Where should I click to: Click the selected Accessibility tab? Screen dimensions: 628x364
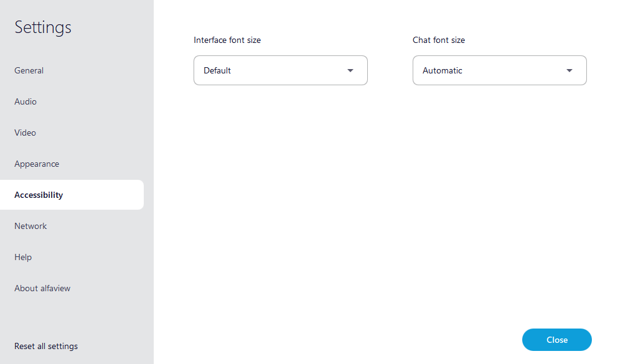(39, 195)
